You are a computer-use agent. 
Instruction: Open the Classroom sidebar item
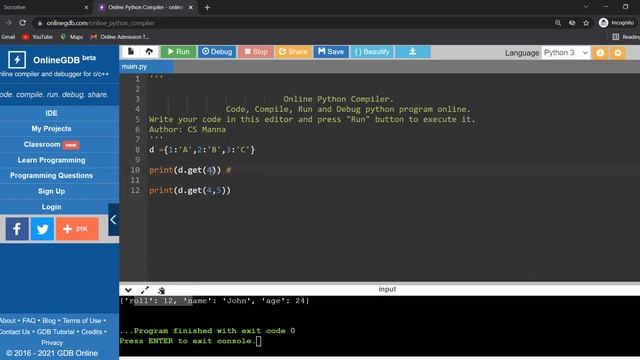coord(51,144)
